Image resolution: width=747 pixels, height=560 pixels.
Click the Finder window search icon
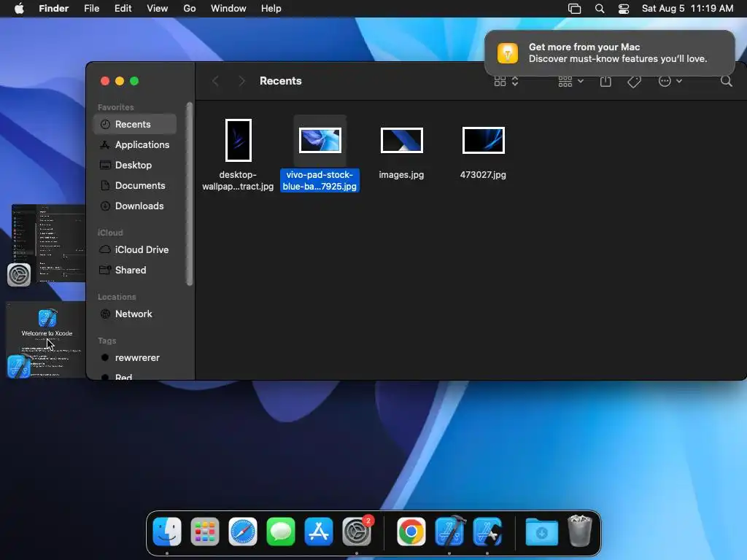[726, 81]
